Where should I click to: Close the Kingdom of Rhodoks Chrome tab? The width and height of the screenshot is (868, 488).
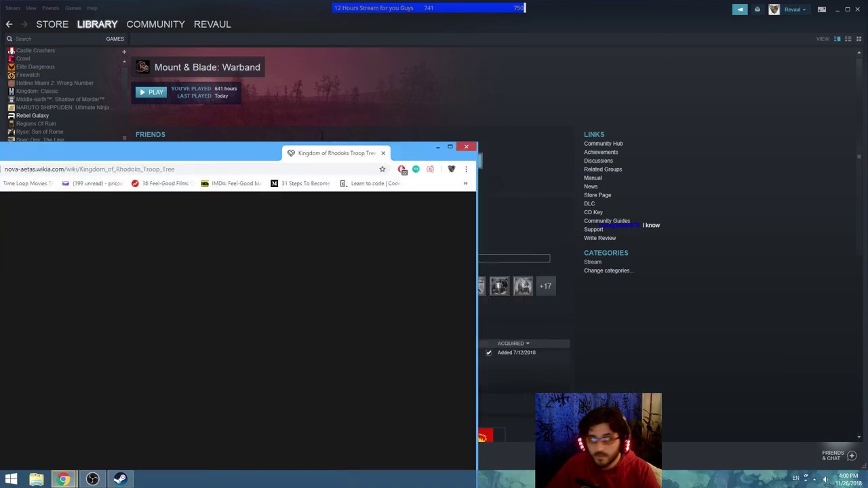point(383,153)
